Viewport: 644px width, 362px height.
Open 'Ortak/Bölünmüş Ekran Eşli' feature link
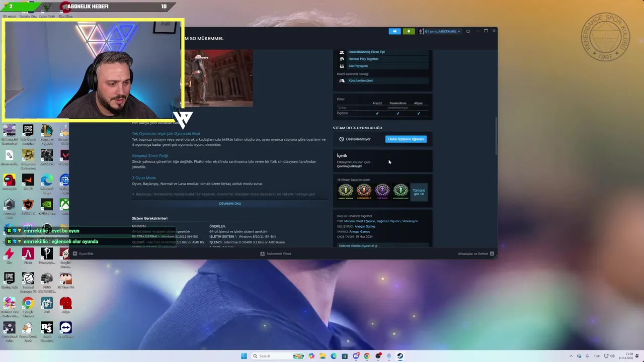click(366, 52)
